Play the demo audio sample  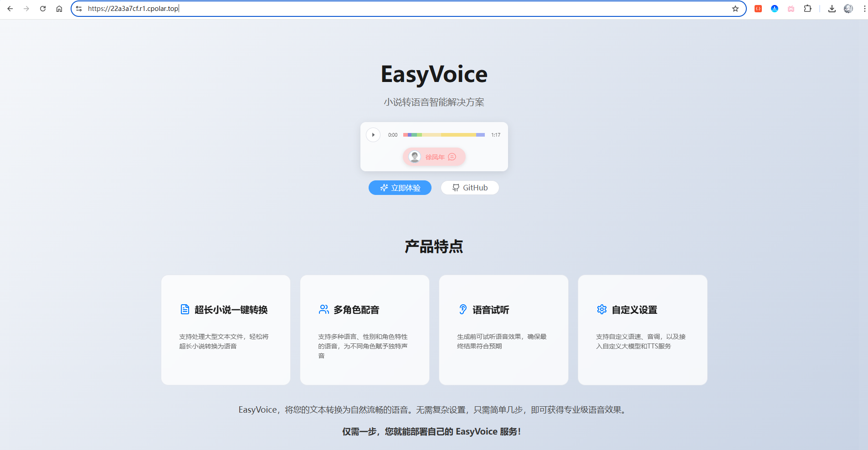coord(373,135)
